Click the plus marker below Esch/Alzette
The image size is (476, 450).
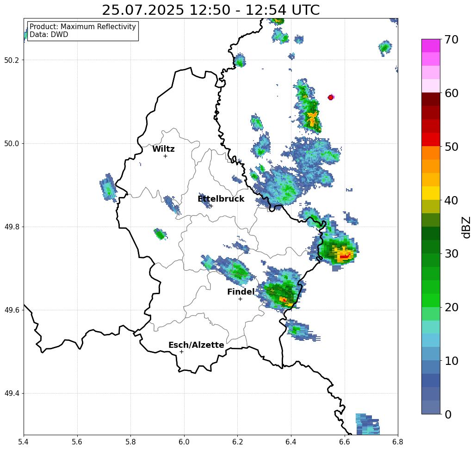click(181, 351)
